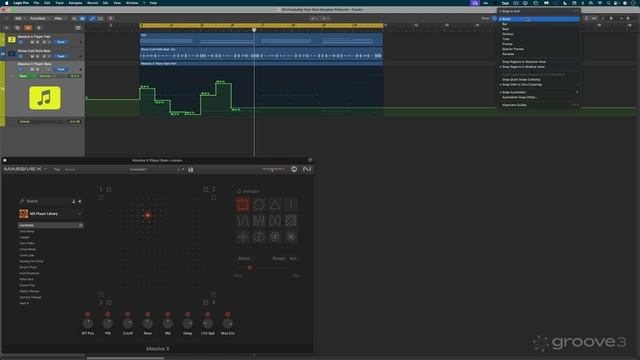Click the Massive X Player Pad track icon
The width and height of the screenshot is (640, 360).
click(x=11, y=40)
